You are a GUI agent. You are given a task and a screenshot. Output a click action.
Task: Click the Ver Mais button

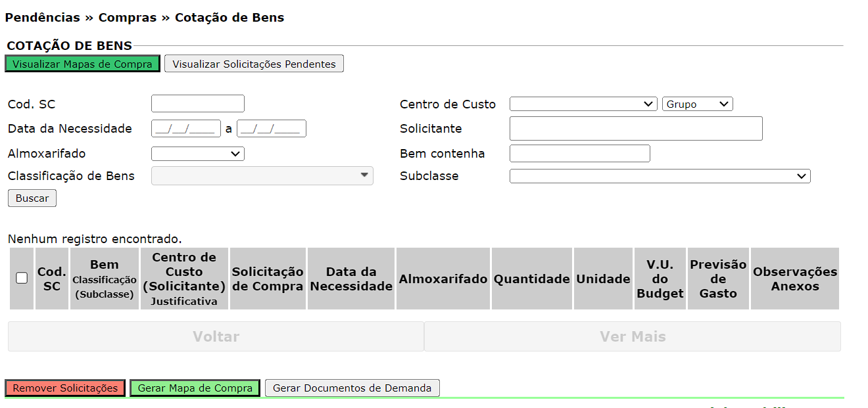coord(632,336)
